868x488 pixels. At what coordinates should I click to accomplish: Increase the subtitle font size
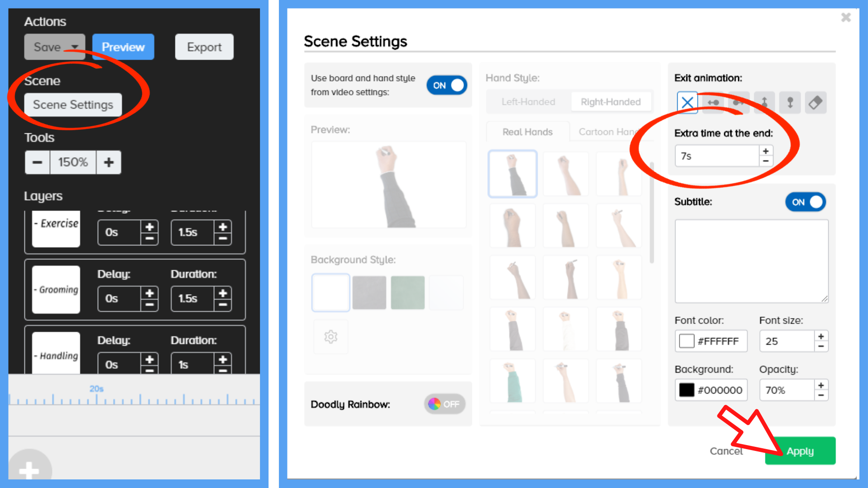pyautogui.click(x=821, y=336)
